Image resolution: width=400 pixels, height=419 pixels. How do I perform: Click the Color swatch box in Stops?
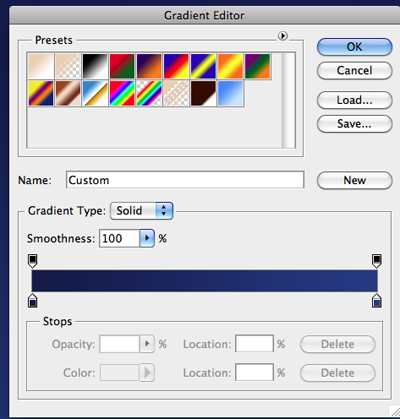(119, 373)
